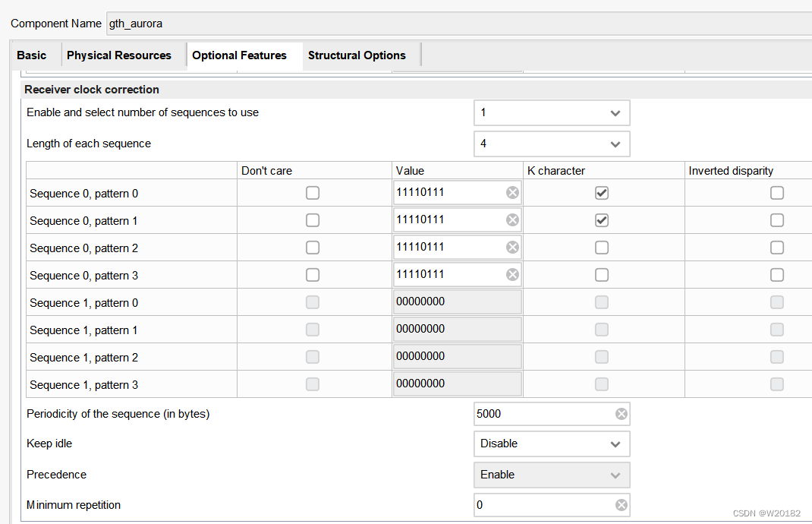Viewport: 812px width, 524px height.
Task: Open the Physical Resources tab
Action: point(119,55)
